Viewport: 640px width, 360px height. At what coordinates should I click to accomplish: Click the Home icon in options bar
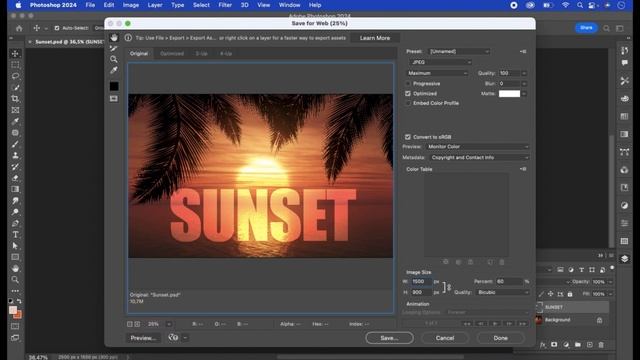pyautogui.click(x=19, y=28)
